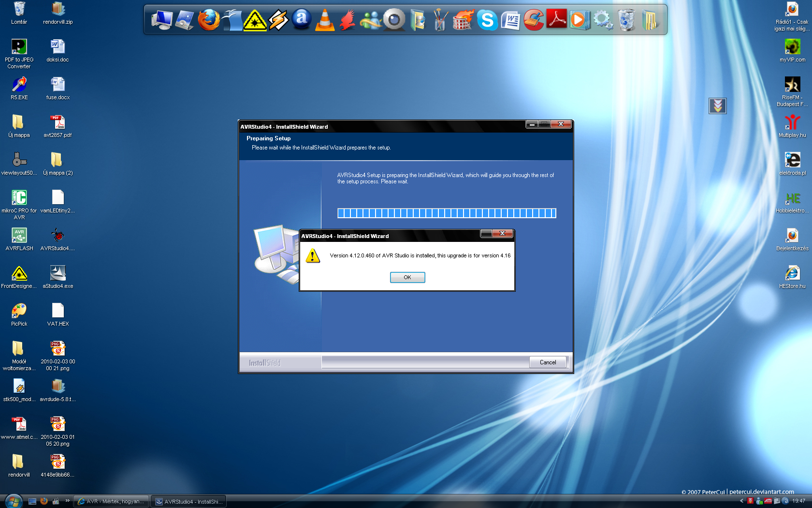Image resolution: width=812 pixels, height=508 pixels.
Task: Select the avrdude-5.8 desktop archive
Action: (x=58, y=390)
